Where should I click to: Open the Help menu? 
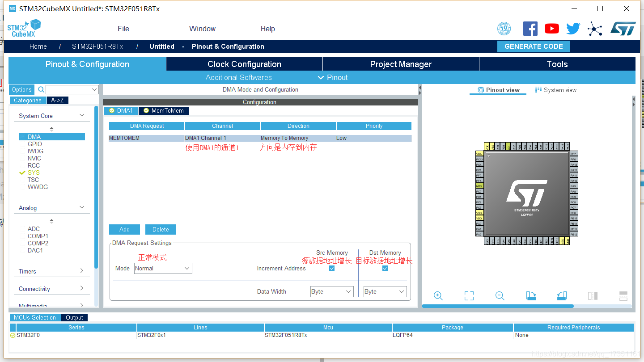[x=267, y=29]
